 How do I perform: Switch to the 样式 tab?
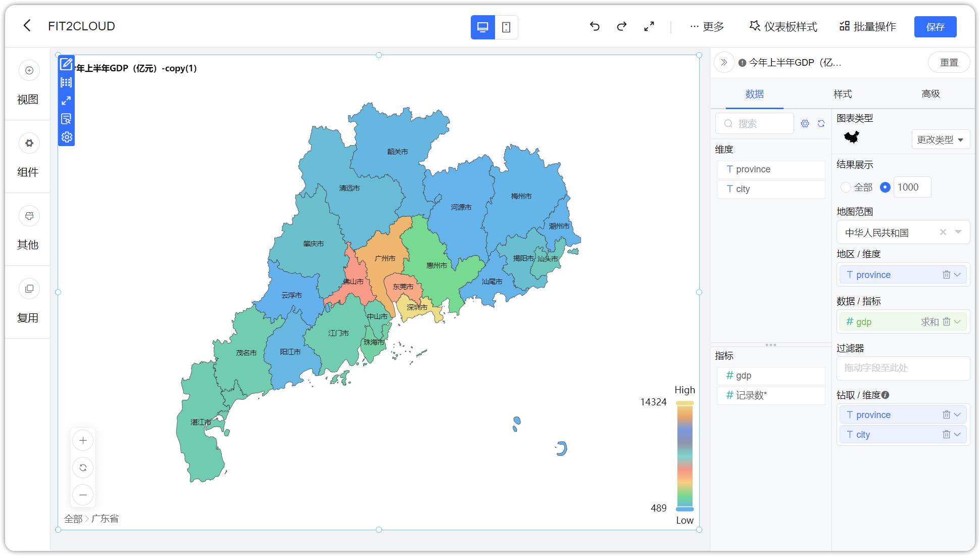coord(842,94)
